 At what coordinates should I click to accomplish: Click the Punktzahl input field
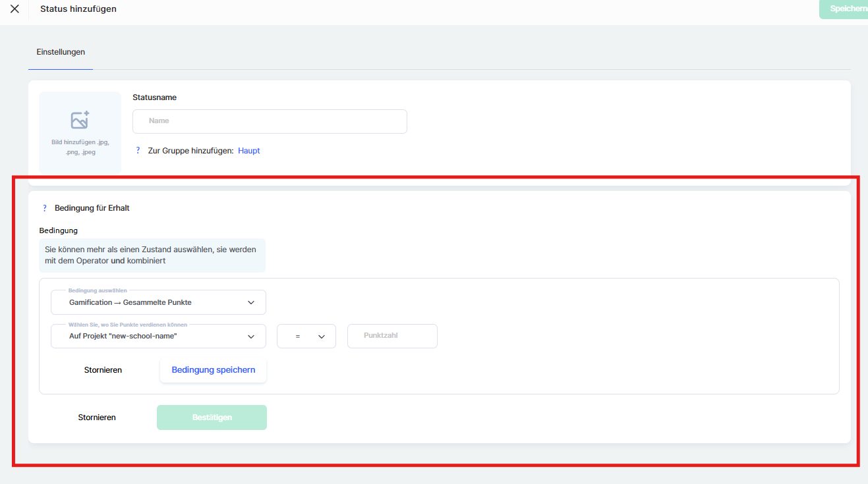point(392,336)
